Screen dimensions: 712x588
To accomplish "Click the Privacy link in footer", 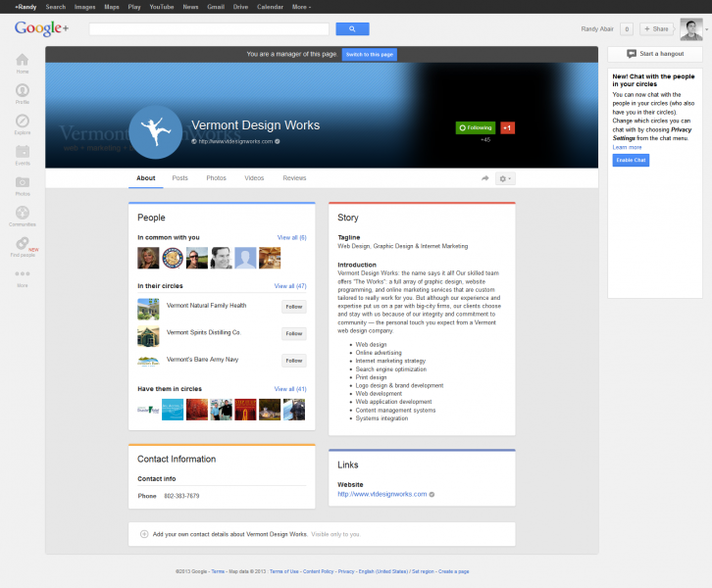I will [346, 571].
